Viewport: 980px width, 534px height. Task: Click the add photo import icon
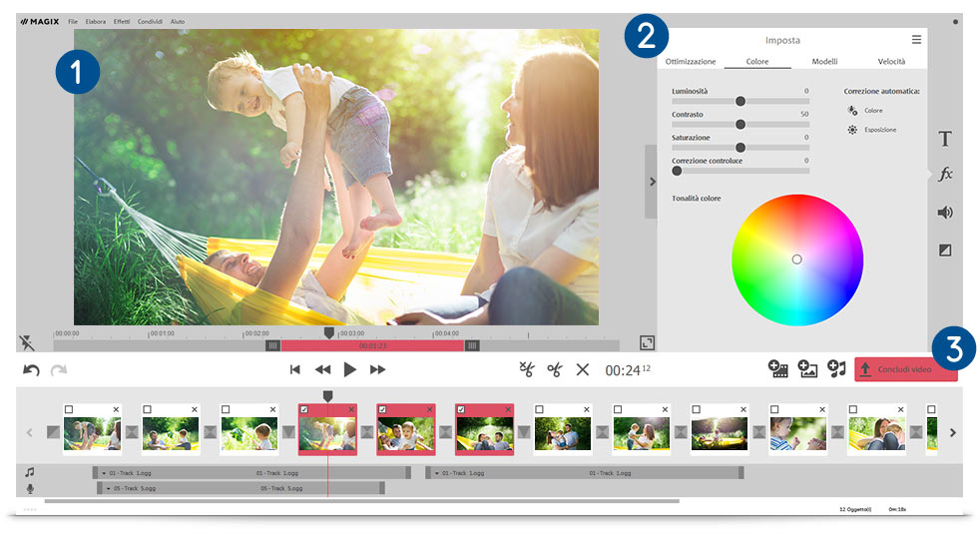[x=807, y=369]
